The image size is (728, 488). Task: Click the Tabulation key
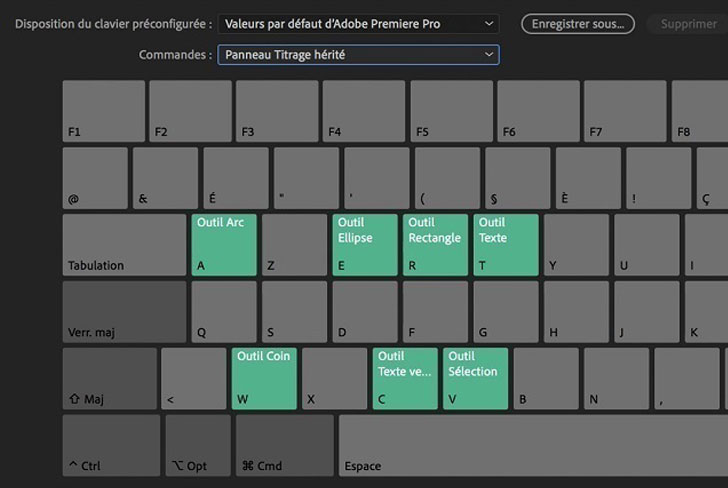click(x=124, y=245)
